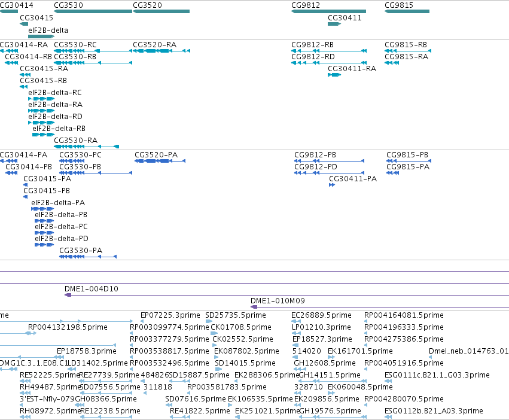Click EST EC26889.5prime
This screenshot has width=509, height=420.
click(x=321, y=315)
